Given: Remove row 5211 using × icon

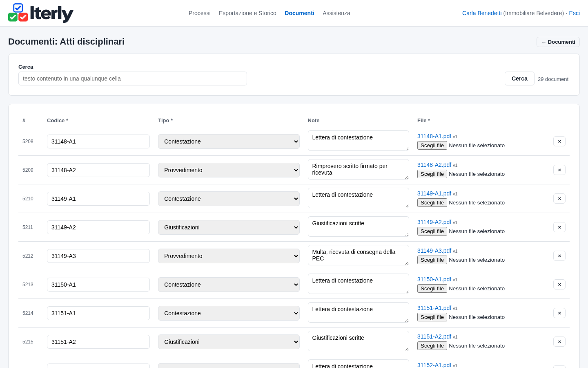Looking at the screenshot, I should 559,227.
